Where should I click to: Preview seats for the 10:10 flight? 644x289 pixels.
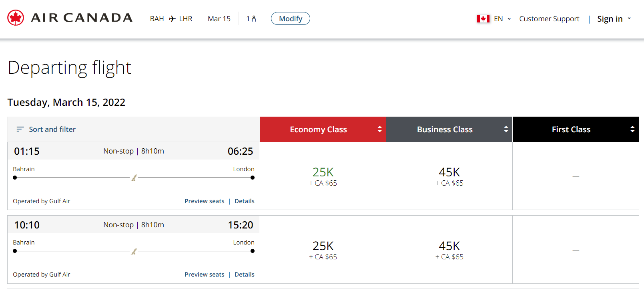point(205,275)
